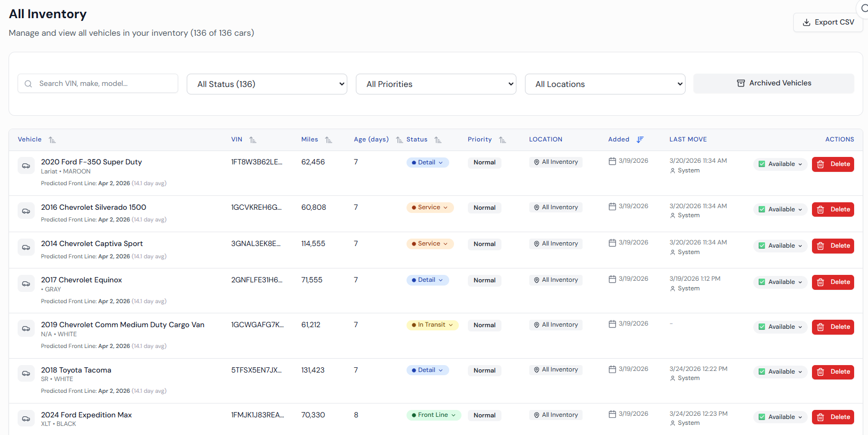Open Front Line status dropdown for Expedition Max
This screenshot has width=868, height=435.
[434, 415]
